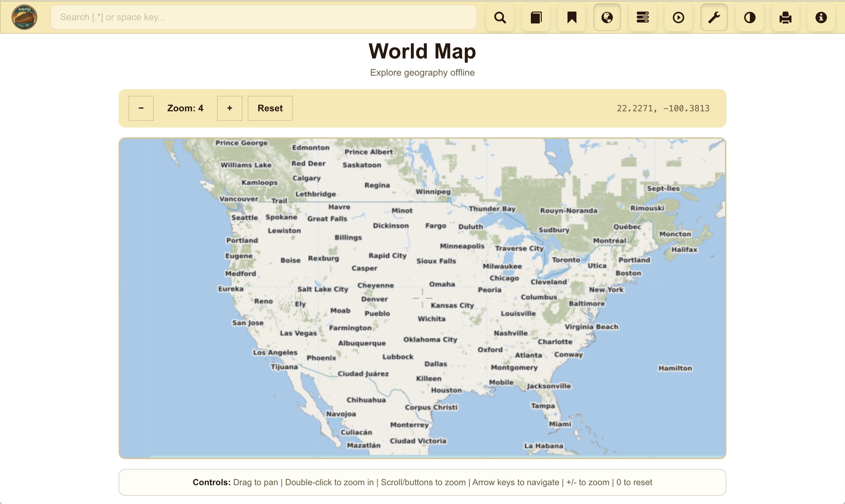This screenshot has width=845, height=504.
Task: Open the database collections panel
Action: (x=643, y=17)
